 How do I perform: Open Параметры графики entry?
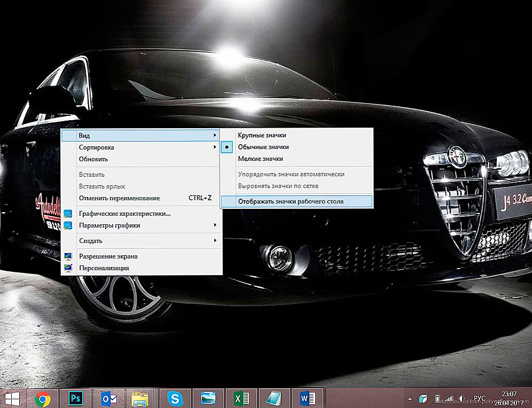[x=141, y=225]
